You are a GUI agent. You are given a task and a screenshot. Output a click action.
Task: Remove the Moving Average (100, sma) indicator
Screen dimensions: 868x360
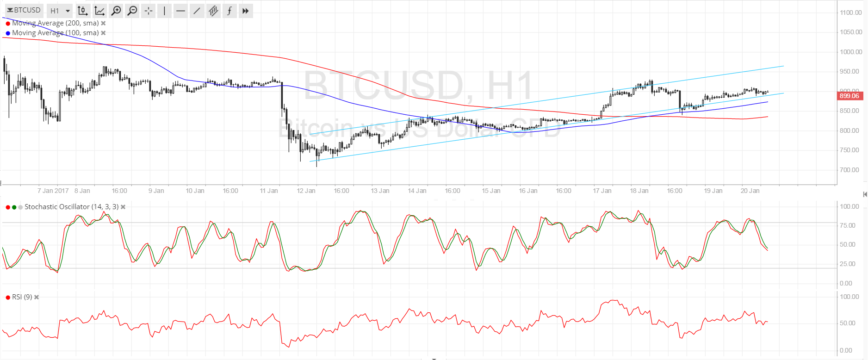click(x=103, y=33)
